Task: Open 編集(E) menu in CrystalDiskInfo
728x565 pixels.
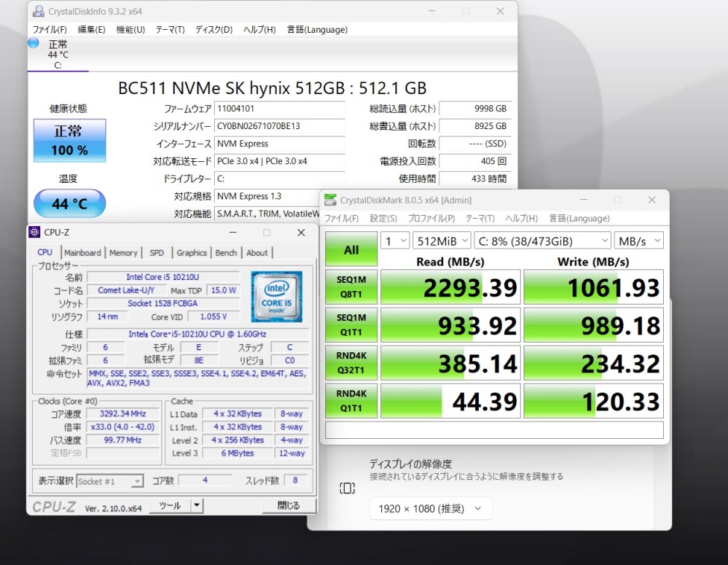Action: 92,30
